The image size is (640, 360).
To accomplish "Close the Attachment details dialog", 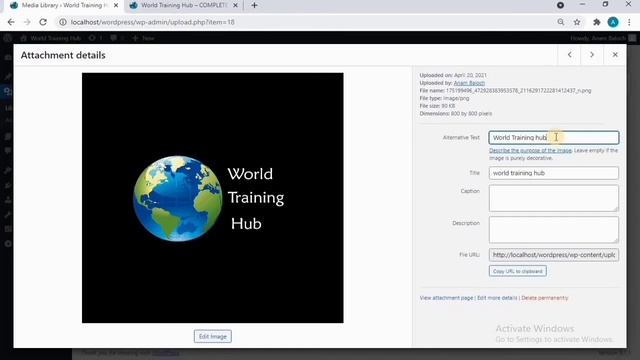I will [x=615, y=55].
